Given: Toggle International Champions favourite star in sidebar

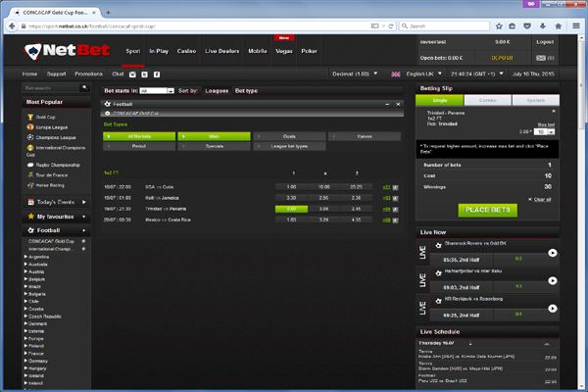Looking at the screenshot, I should click(83, 249).
